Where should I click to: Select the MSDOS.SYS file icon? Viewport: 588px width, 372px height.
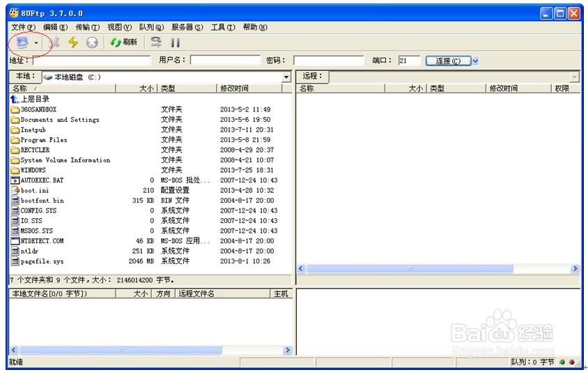[x=15, y=231]
